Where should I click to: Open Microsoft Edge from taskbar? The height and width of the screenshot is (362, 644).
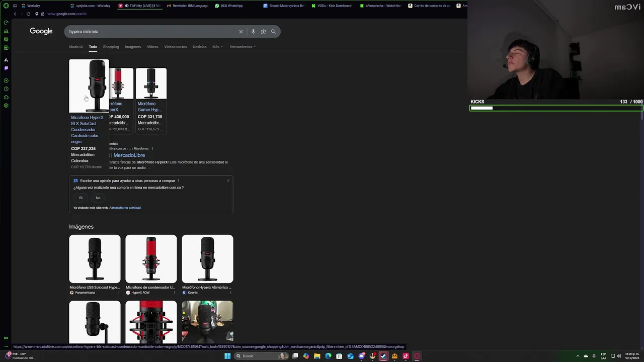coord(328,356)
